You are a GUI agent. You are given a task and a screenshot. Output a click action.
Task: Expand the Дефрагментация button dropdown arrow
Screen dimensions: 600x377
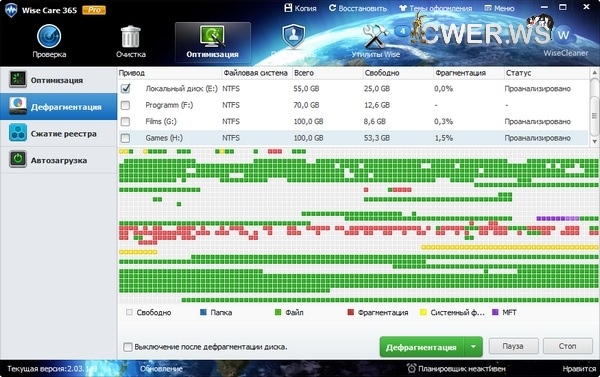click(x=473, y=347)
